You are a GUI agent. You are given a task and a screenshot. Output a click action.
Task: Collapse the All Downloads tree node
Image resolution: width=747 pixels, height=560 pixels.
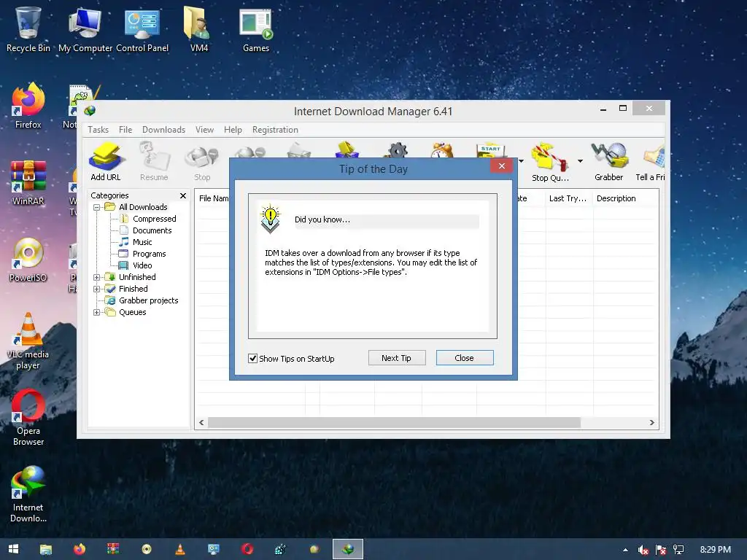97,207
